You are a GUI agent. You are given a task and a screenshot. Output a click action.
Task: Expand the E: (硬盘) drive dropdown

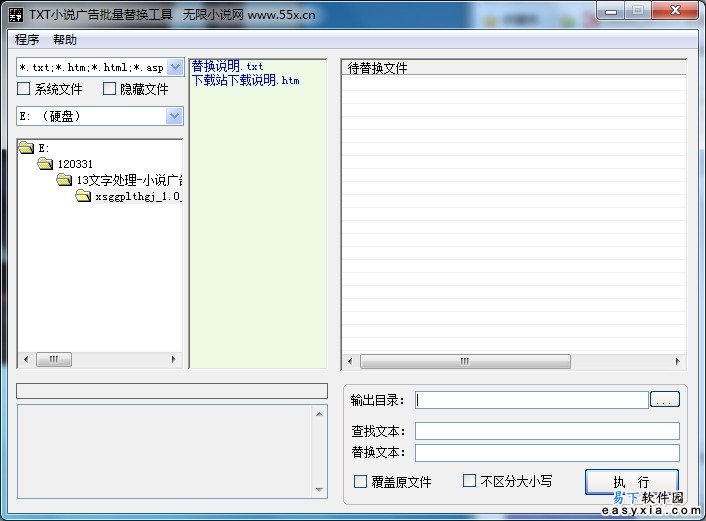click(x=174, y=116)
